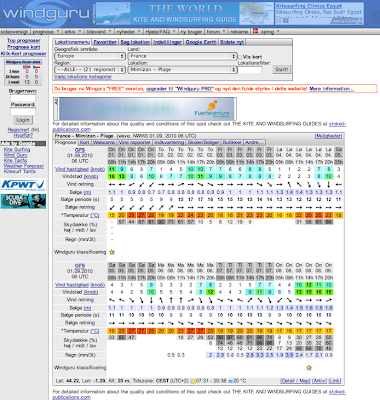This screenshot has height=400, width=380.
Task: Select the Andre... tab
Action: pyautogui.click(x=254, y=142)
